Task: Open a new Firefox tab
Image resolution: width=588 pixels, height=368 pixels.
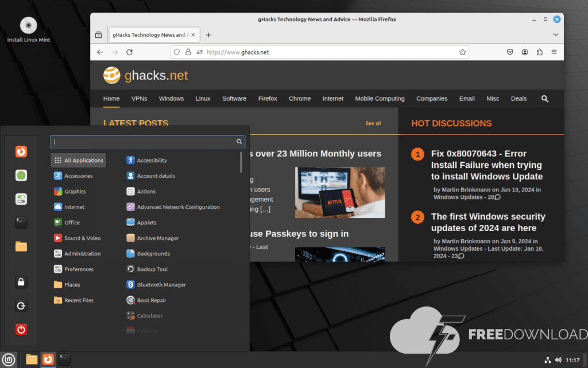Action: point(208,35)
